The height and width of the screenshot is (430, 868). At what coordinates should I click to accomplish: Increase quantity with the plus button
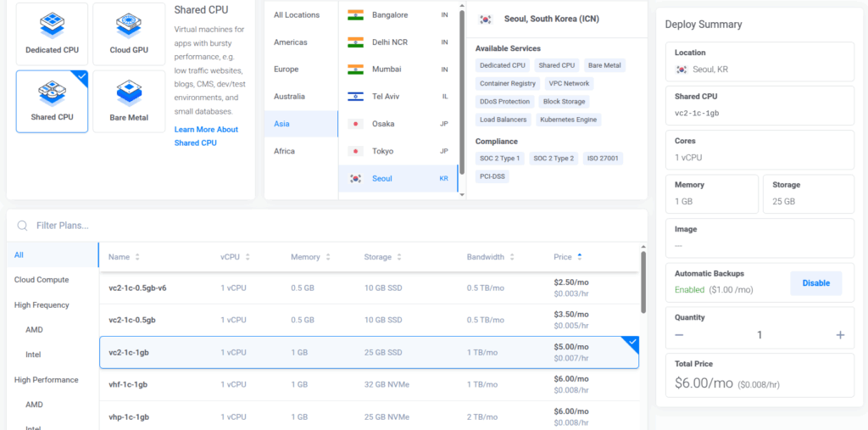tap(840, 335)
